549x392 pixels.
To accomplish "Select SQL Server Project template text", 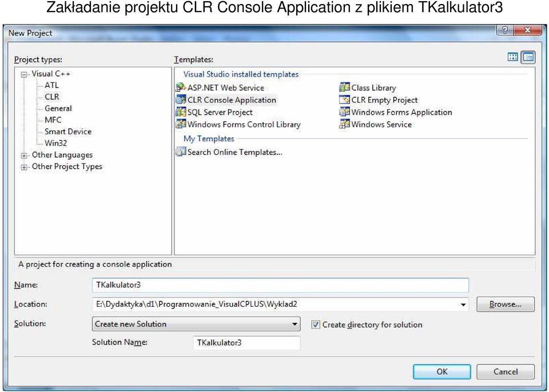I will pos(220,112).
